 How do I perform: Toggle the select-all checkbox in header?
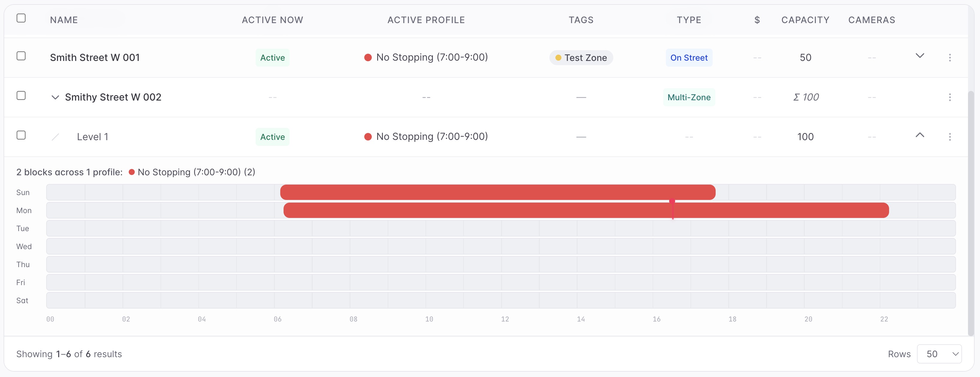21,18
